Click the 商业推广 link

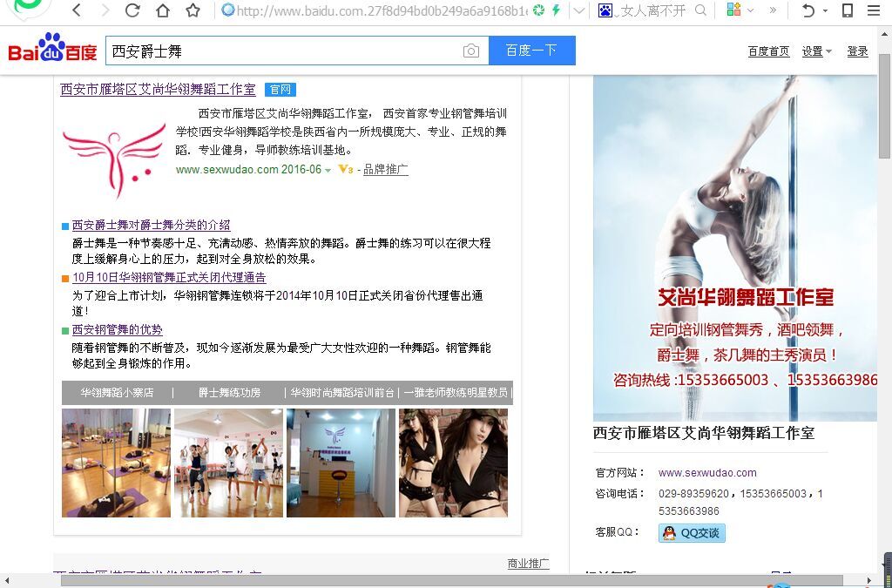tap(528, 564)
